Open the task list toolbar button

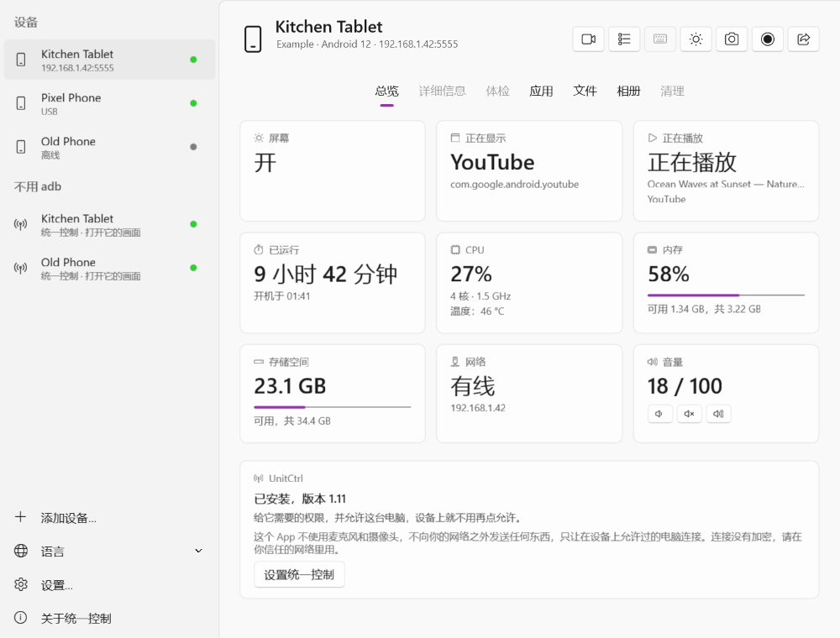(x=624, y=39)
